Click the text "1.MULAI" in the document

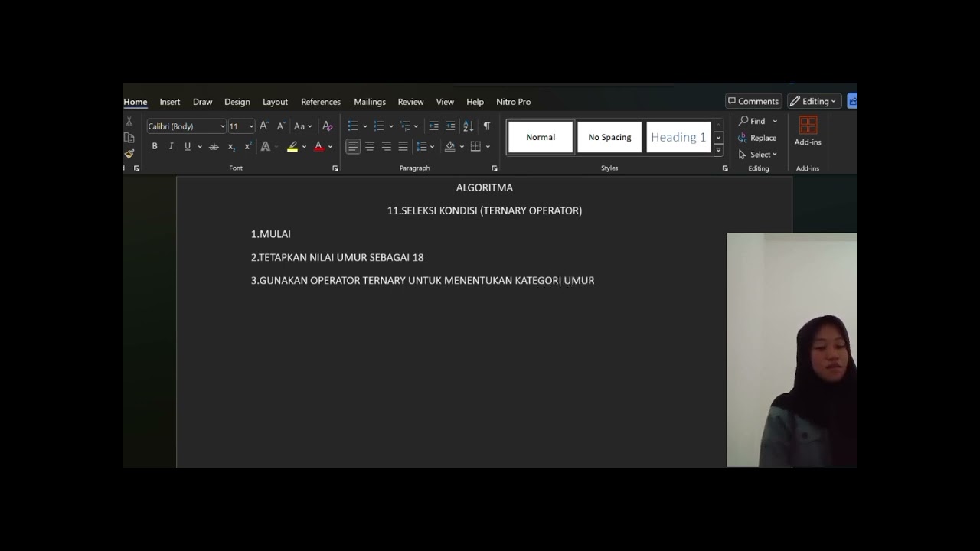pos(271,234)
